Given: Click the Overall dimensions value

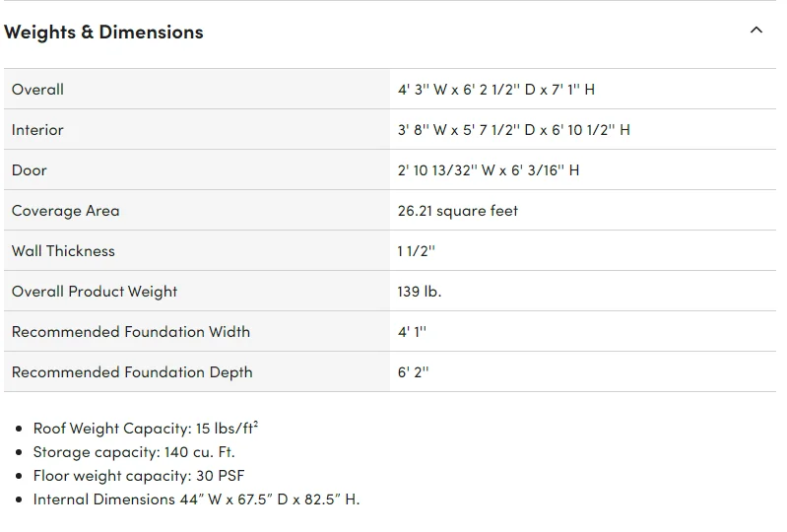Looking at the screenshot, I should [495, 89].
